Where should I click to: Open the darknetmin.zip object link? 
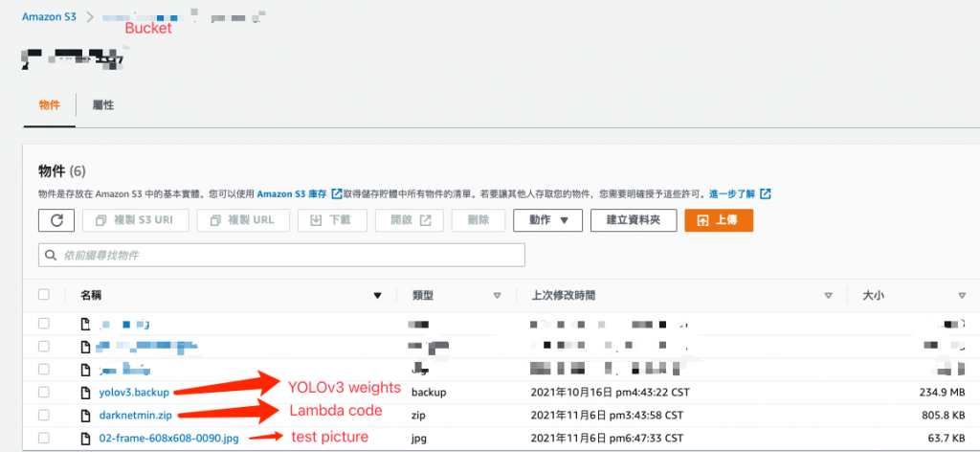[136, 415]
